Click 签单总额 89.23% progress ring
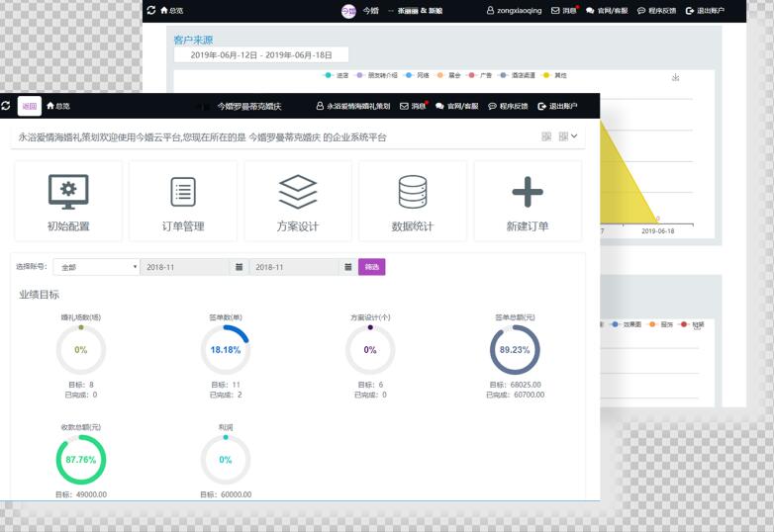This screenshot has height=532, width=774. [x=515, y=350]
